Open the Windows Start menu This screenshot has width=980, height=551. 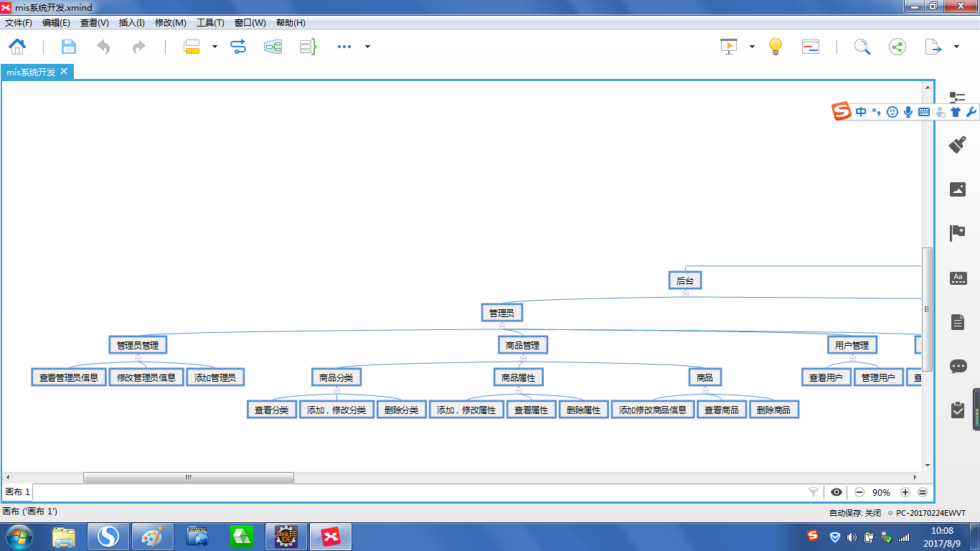(19, 537)
